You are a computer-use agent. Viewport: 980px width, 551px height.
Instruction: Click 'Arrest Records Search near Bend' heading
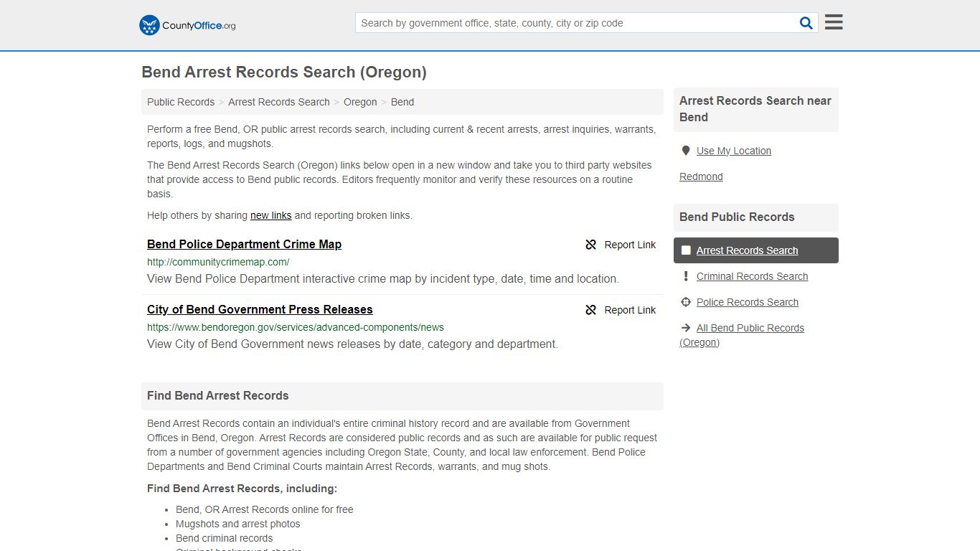(755, 109)
